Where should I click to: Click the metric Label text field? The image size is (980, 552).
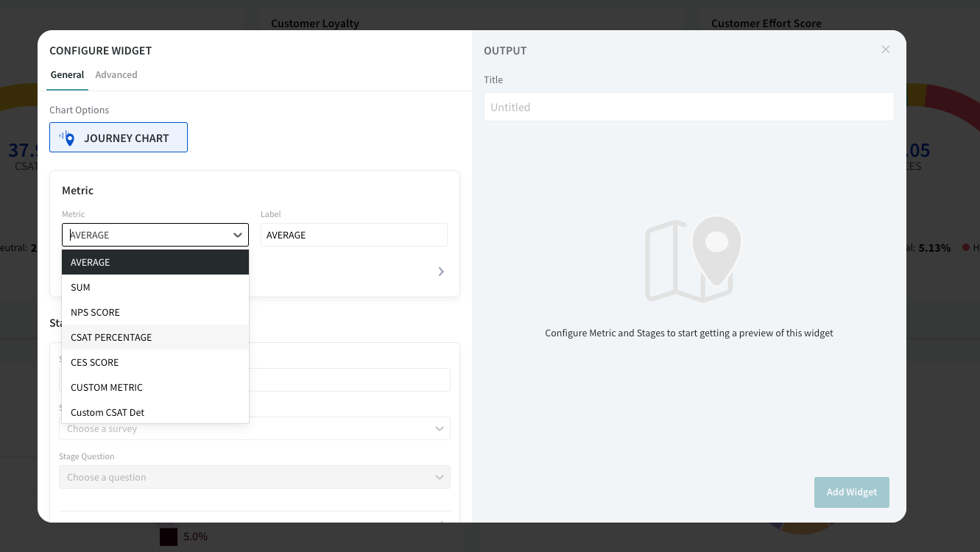pos(353,236)
